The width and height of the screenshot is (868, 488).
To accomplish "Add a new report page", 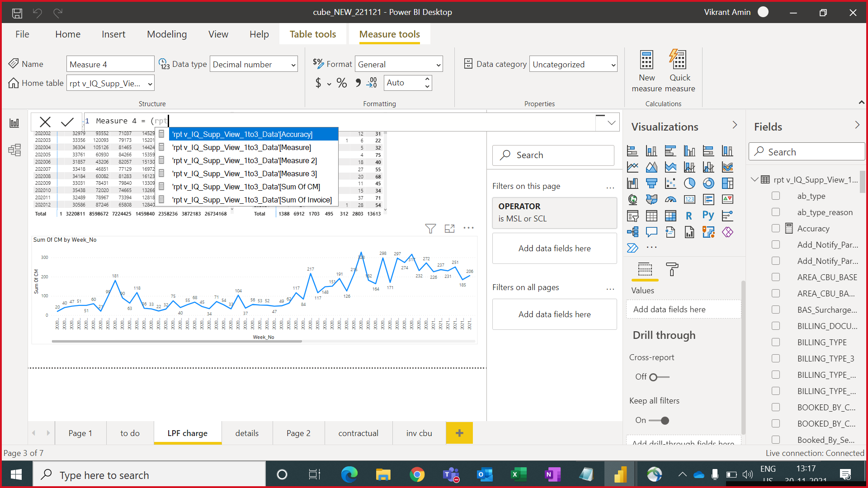I will click(x=459, y=433).
